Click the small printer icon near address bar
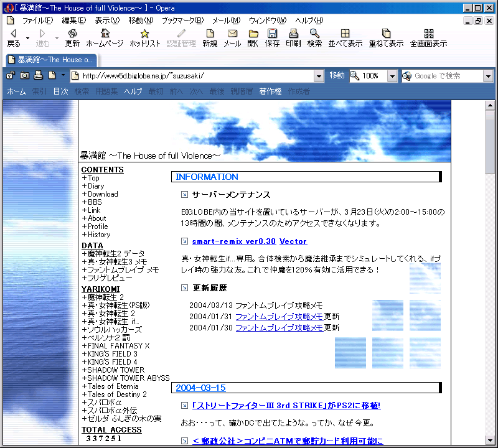 click(x=39, y=75)
